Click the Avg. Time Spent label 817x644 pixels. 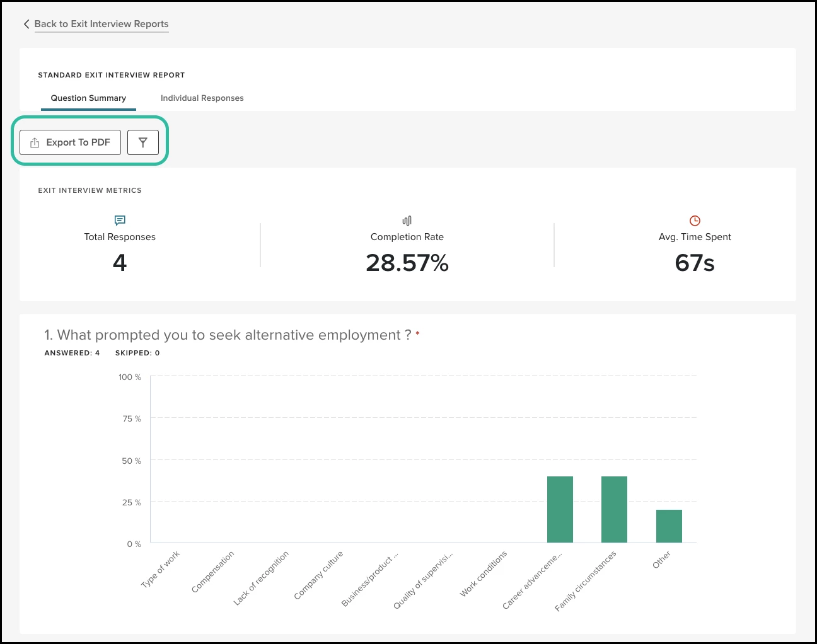tap(695, 237)
